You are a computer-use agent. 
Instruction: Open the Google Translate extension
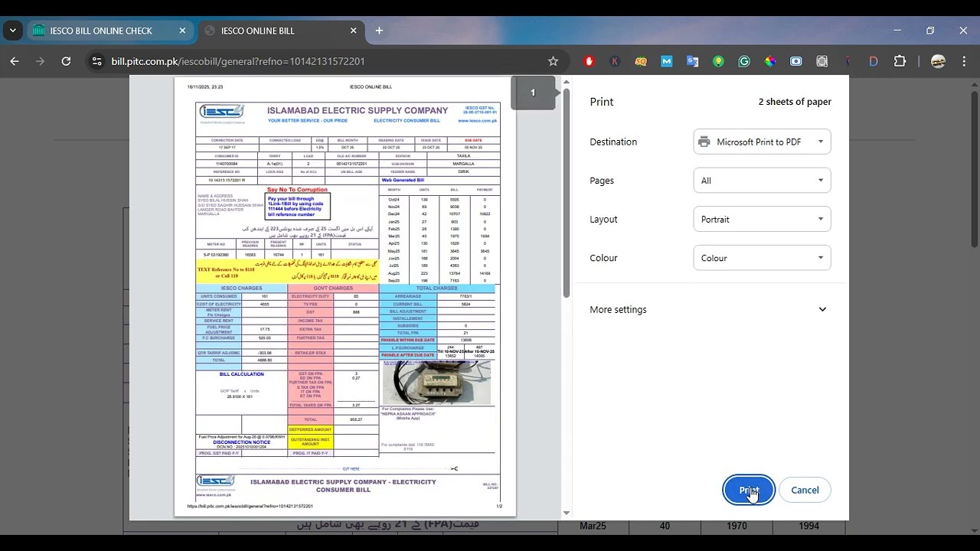coord(692,61)
